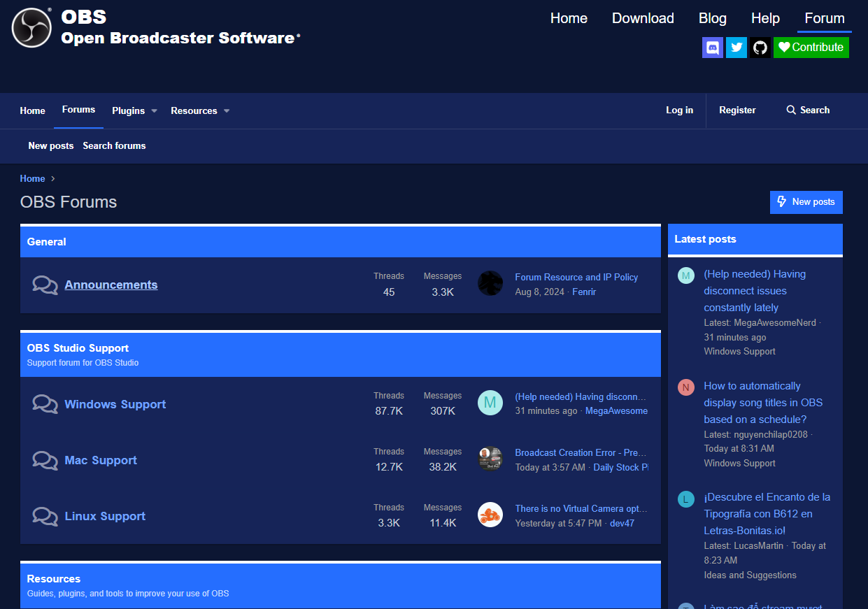Click the OBS logo icon
868x609 pixels.
point(32,28)
